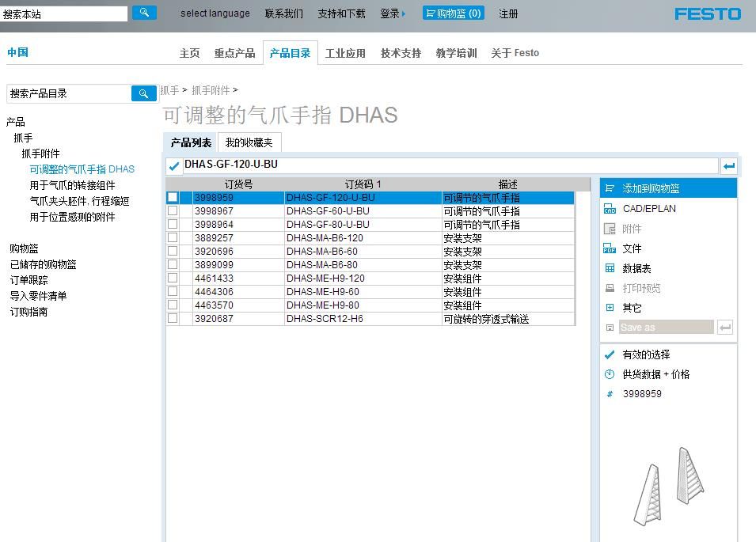Click the enter arrow beside the DHAS-GF-120-U-BU field
The image size is (756, 542).
click(x=729, y=166)
